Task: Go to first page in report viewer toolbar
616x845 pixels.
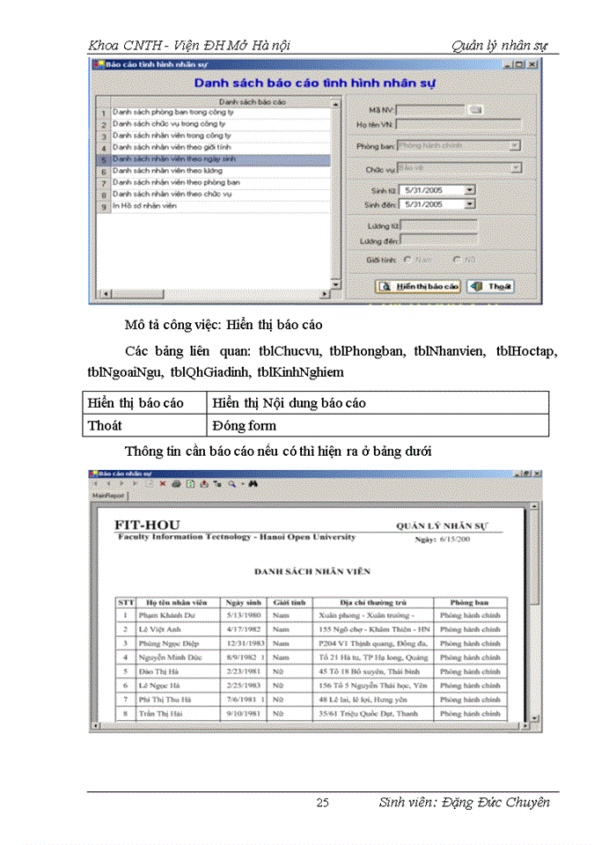Action: (95, 484)
